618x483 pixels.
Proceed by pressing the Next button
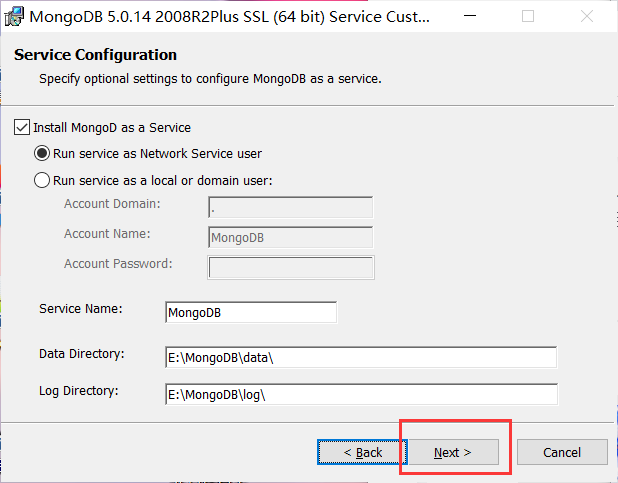(x=452, y=452)
